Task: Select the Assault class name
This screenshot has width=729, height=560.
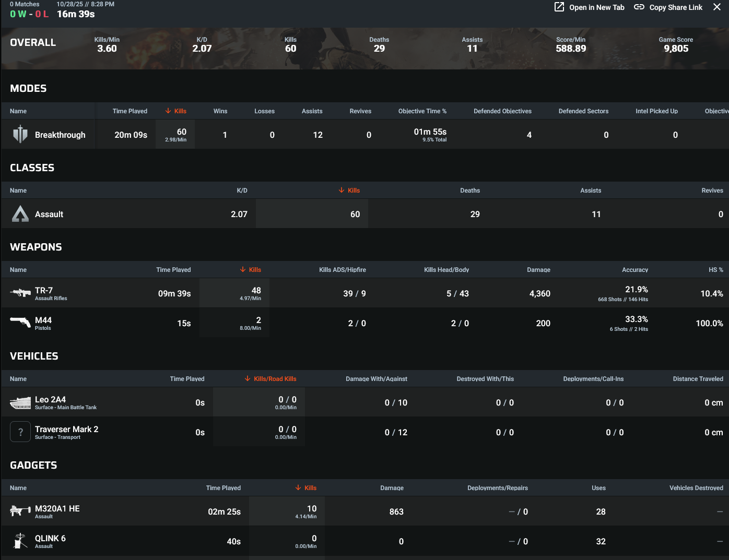Action: tap(49, 214)
